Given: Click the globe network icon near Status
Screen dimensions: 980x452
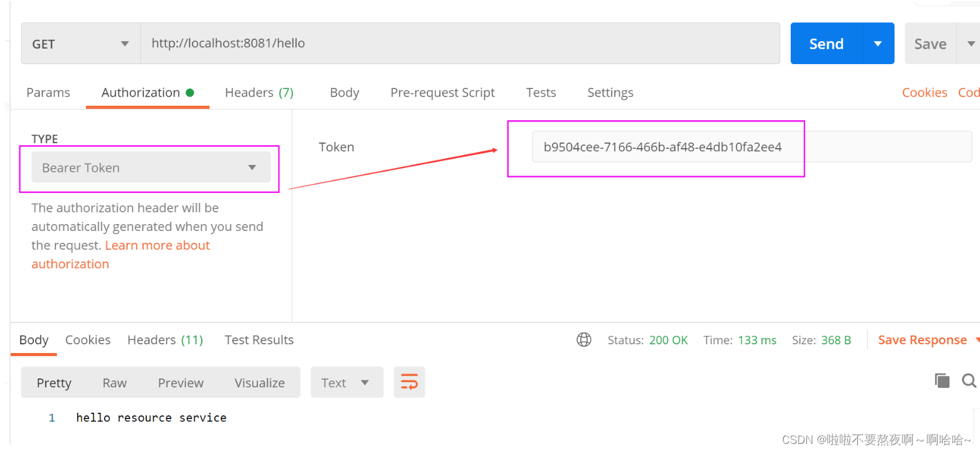Looking at the screenshot, I should (584, 339).
